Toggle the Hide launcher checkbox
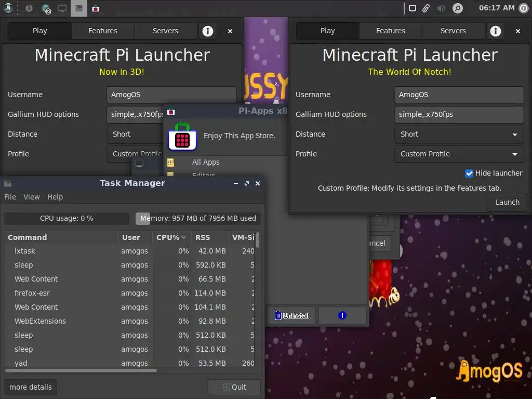Screen dimensions: 532x399 (469, 174)
